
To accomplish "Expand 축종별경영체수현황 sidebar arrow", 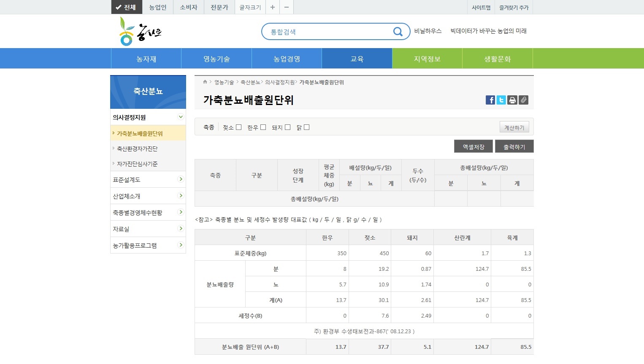I will [181, 212].
